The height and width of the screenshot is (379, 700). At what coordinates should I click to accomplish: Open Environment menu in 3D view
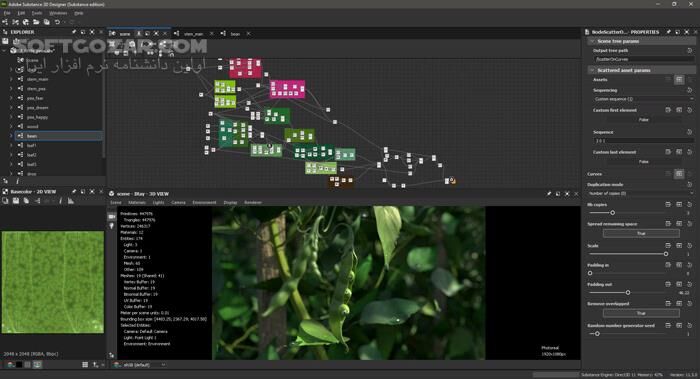click(x=204, y=203)
